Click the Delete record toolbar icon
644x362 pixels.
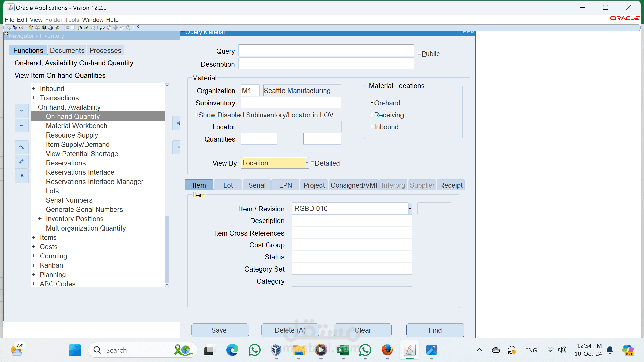click(x=93, y=28)
